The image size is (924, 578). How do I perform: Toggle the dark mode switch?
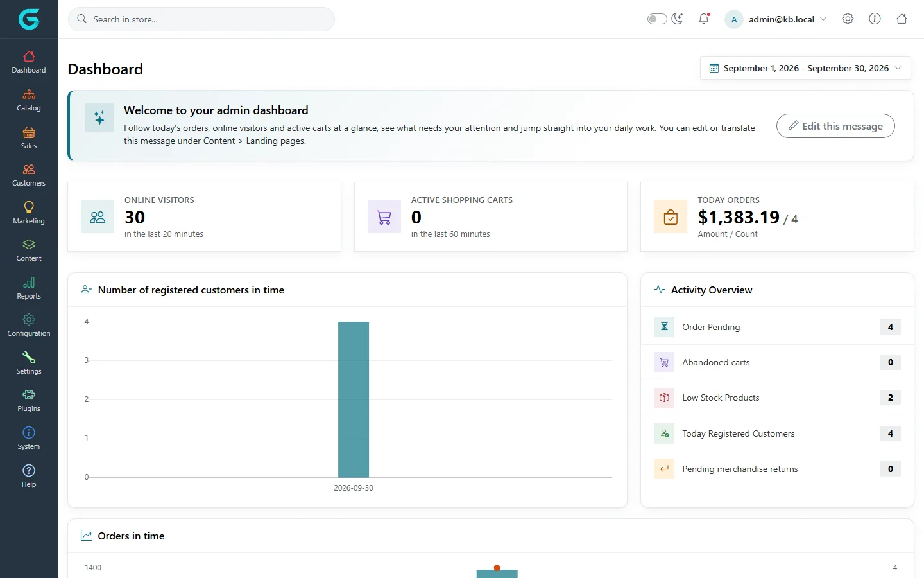point(657,19)
